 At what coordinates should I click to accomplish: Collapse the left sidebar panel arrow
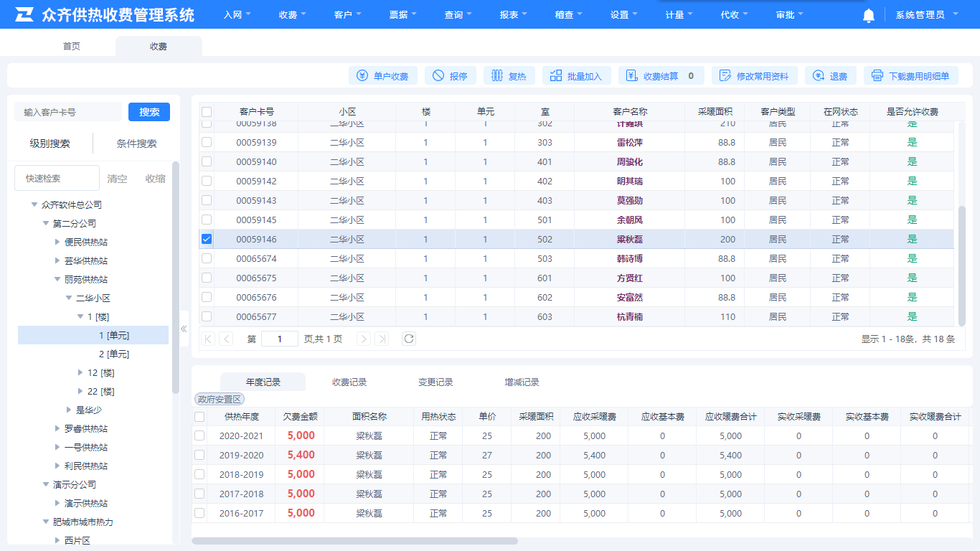coord(184,329)
